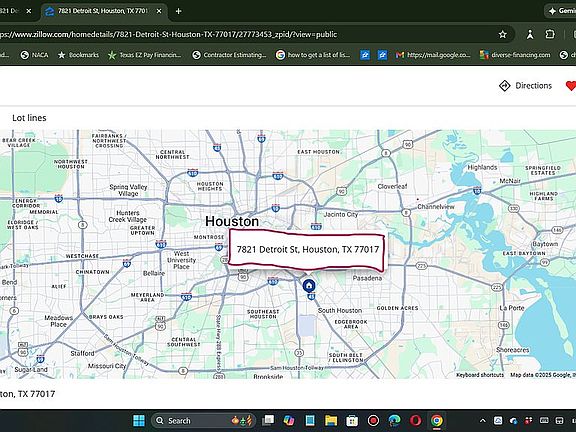This screenshot has width=576, height=432.
Task: Open a new browser tab
Action: pyautogui.click(x=179, y=11)
